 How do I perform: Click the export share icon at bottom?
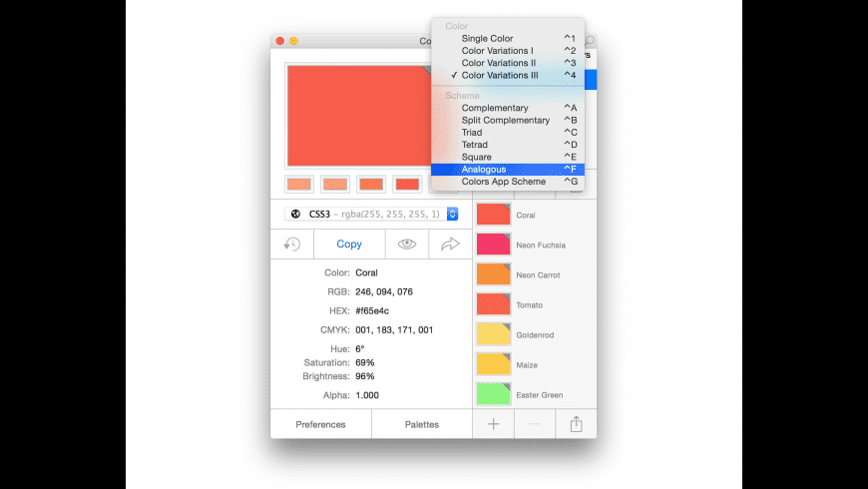click(577, 424)
